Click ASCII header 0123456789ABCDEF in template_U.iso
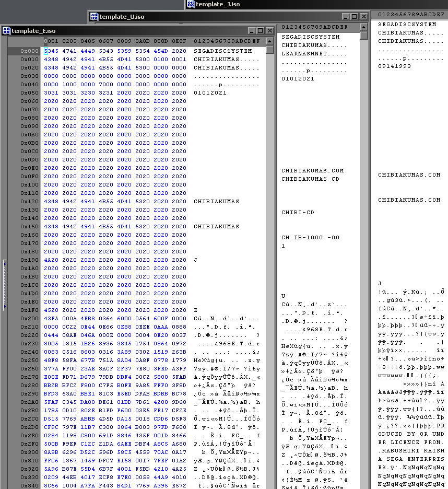This screenshot has width=448, height=489. (x=314, y=27)
